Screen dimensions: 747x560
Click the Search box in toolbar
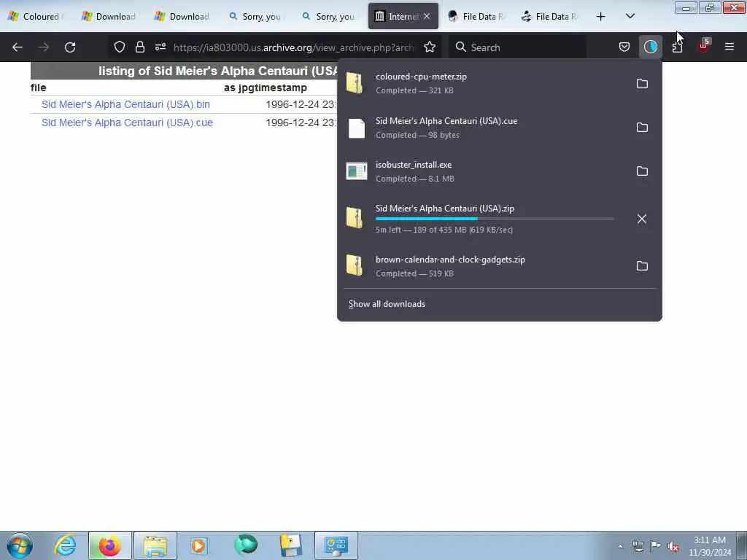tap(517, 47)
